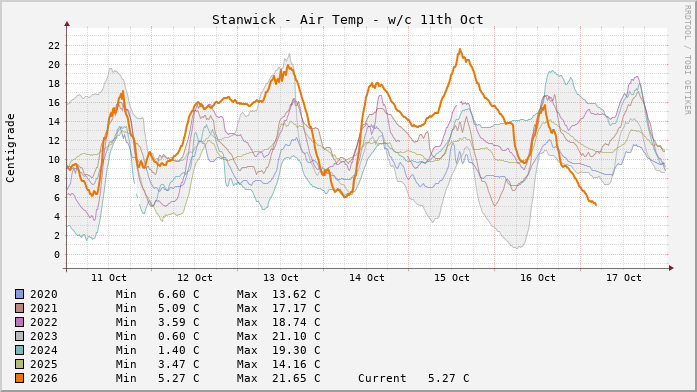Click the '22' y-axis tick label
Screen dimensions: 697x392
coord(54,46)
